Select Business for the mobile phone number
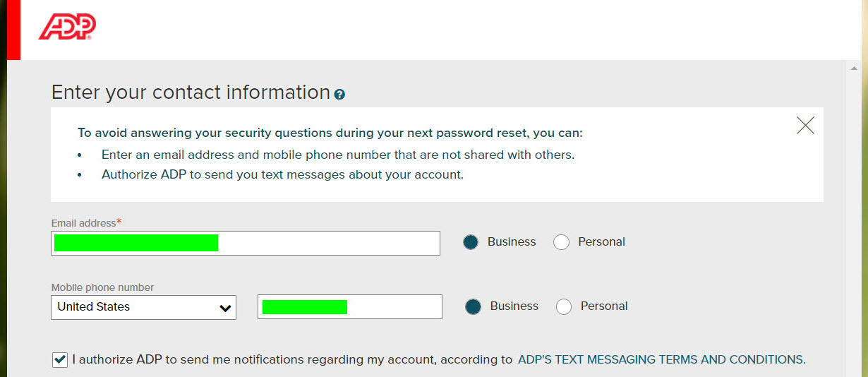The height and width of the screenshot is (377, 868). pyautogui.click(x=474, y=306)
